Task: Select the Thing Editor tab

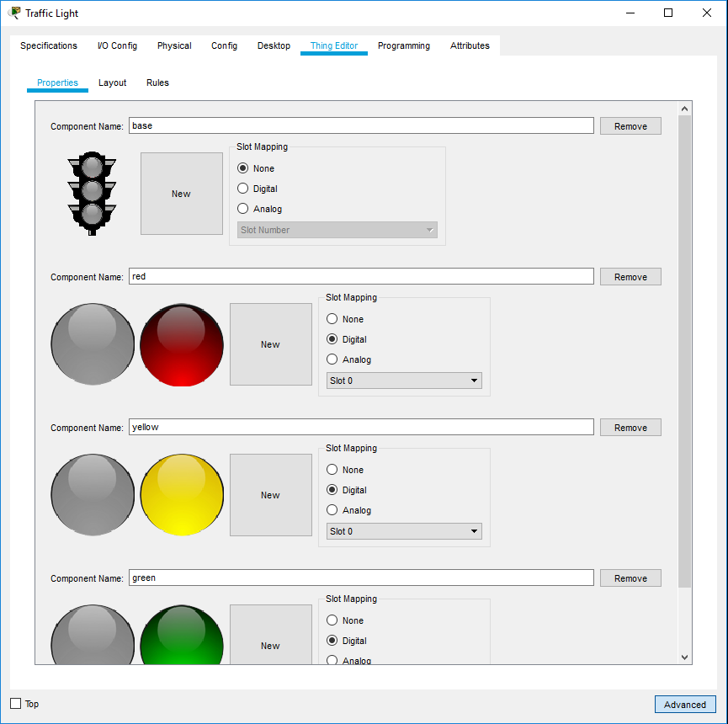Action: [334, 45]
